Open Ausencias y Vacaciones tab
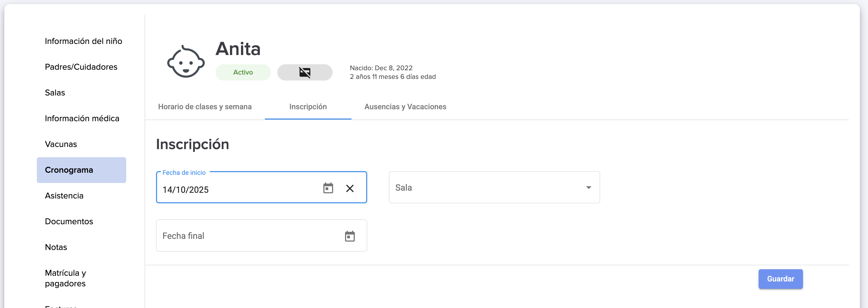The image size is (868, 308). (x=405, y=107)
